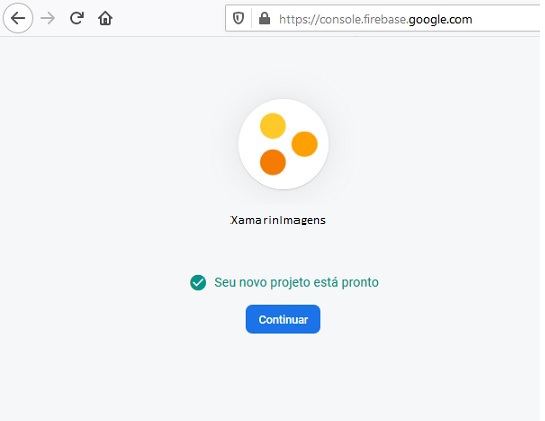Click the word 'pronto' in status message

(x=360, y=283)
